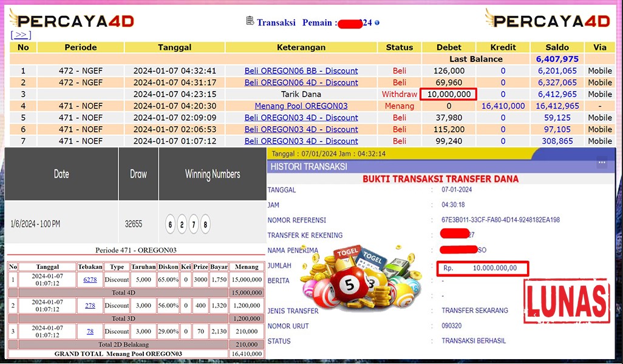Open Beli OREGON06 BB - Discount link
This screenshot has width=623, height=364.
(301, 71)
